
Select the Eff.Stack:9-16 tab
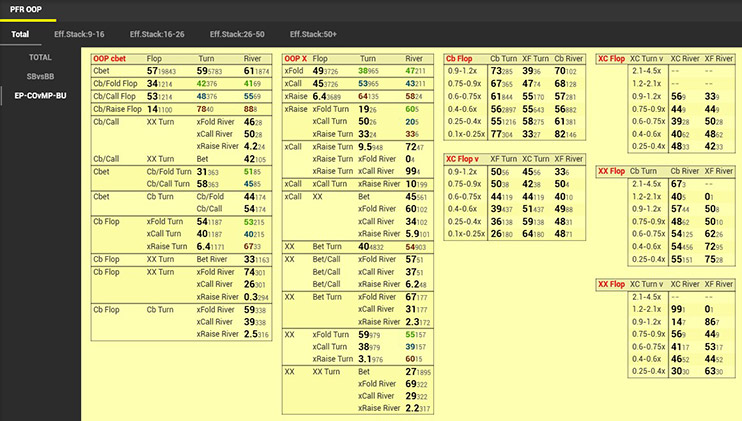coord(81,35)
